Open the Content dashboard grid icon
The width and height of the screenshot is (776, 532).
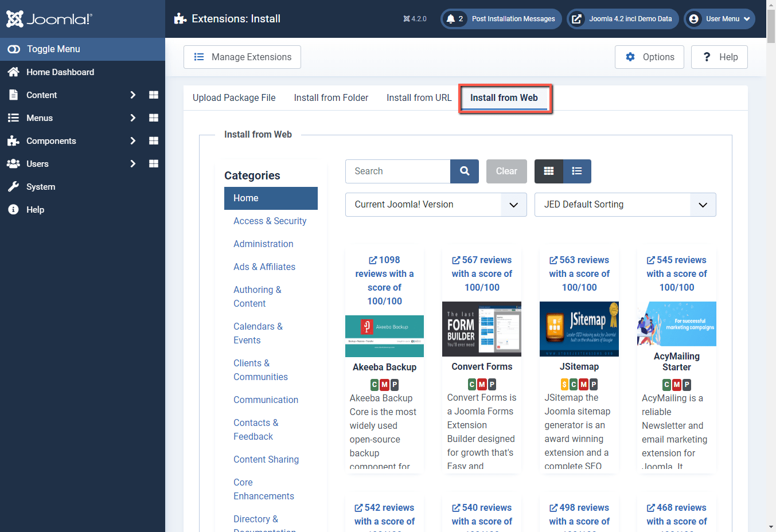153,95
